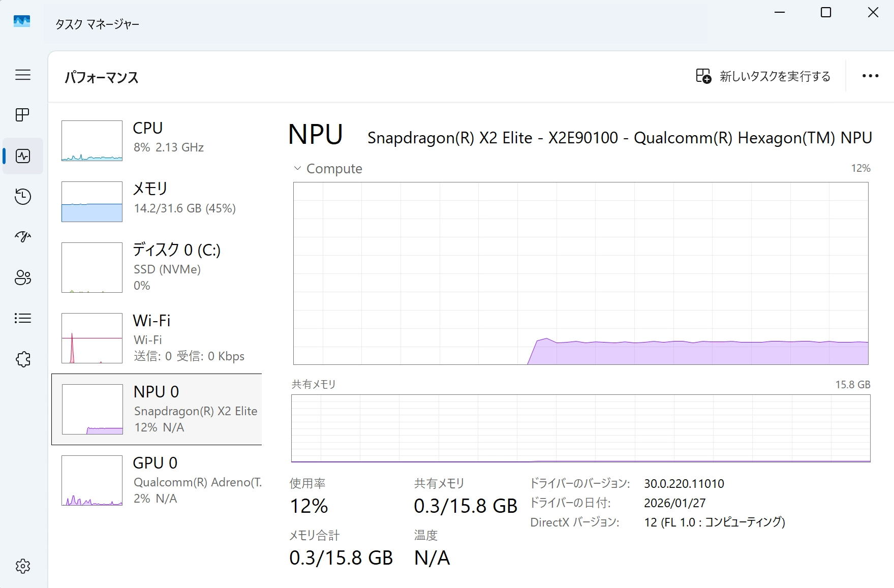Click メモリ合計 0.3/15.8 GB value
Screen dimensions: 894x588
click(341, 558)
